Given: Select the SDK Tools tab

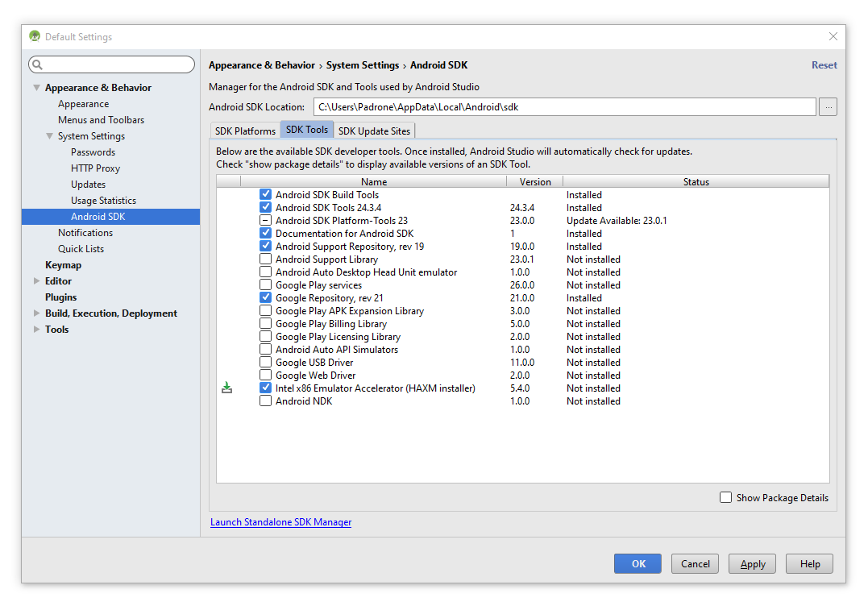Looking at the screenshot, I should (307, 130).
